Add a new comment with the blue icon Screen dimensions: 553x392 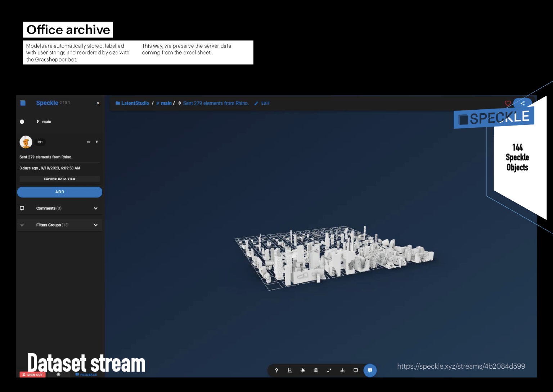pyautogui.click(x=370, y=370)
